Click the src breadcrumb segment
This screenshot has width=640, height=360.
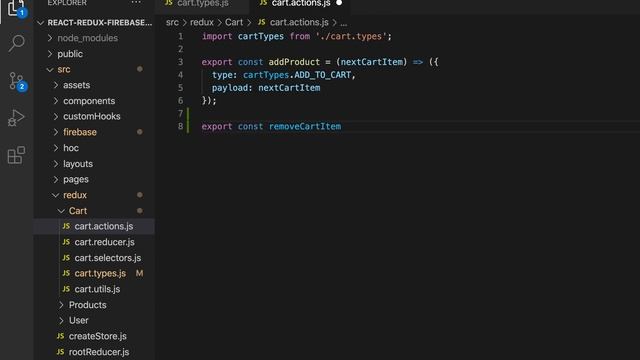[172, 22]
